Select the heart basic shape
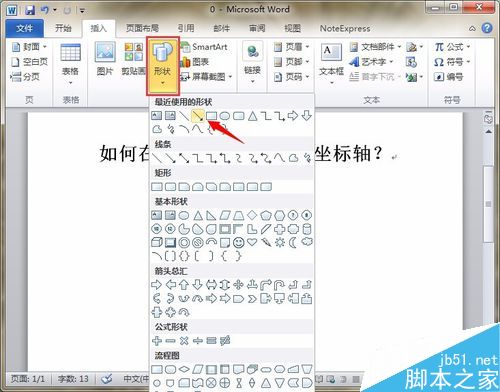Screen dimensions: 500x392 252,242
